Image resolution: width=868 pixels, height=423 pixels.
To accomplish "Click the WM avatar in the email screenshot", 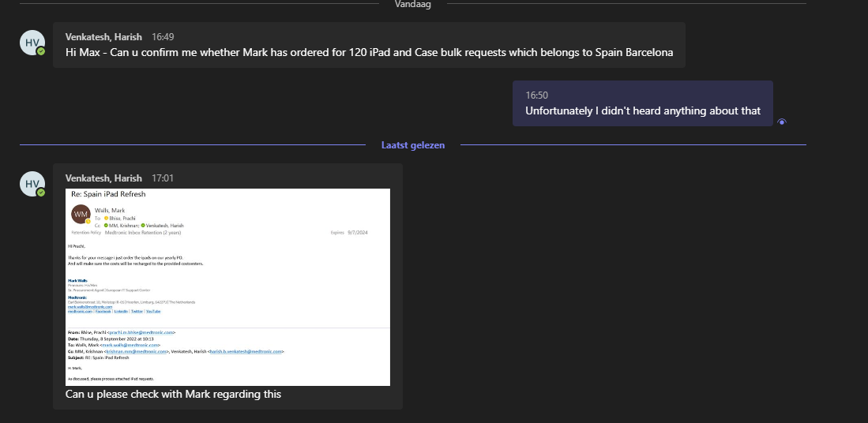I will 81,215.
